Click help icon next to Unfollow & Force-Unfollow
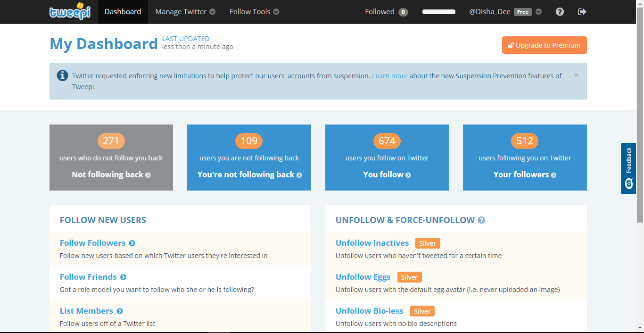Screen dimensions: 644x333 click(481, 220)
